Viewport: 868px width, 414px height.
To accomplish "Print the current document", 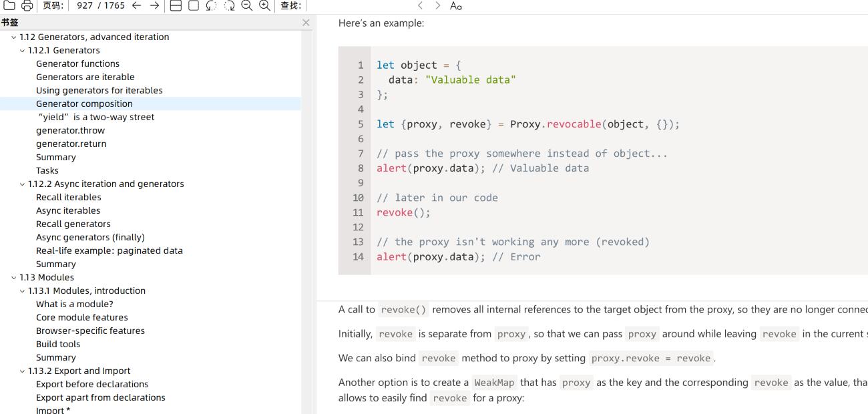I will point(28,6).
